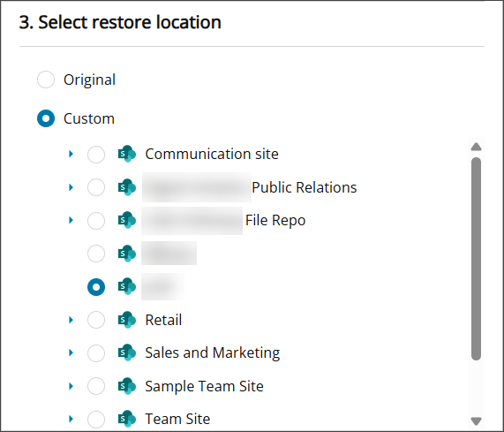
Task: Click the File Repo label
Action: pos(275,221)
